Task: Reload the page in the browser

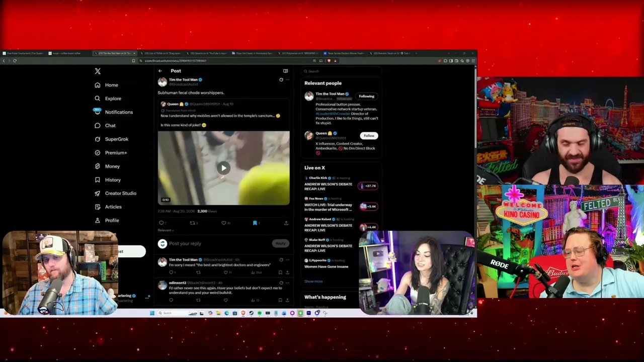Action: point(15,61)
